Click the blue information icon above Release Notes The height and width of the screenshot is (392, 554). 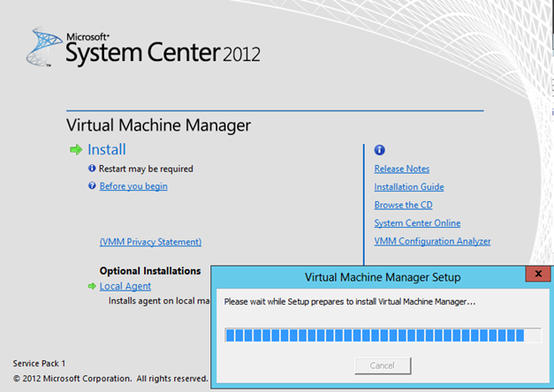pyautogui.click(x=379, y=150)
